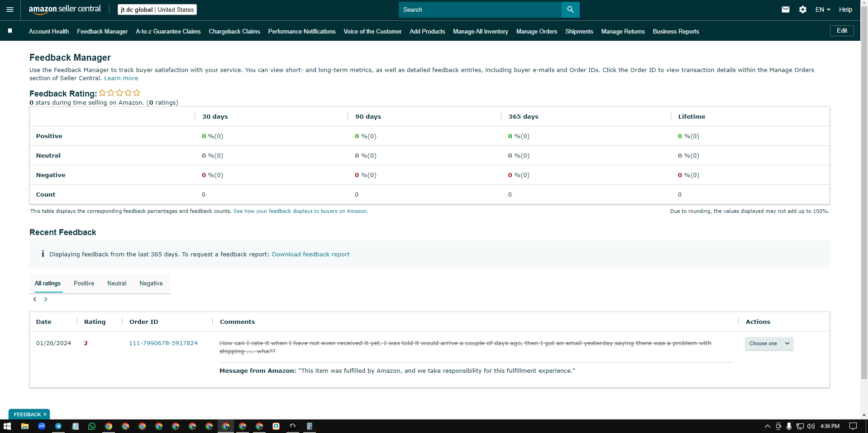This screenshot has width=868, height=433.
Task: Click the feedback rating stars
Action: 120,93
